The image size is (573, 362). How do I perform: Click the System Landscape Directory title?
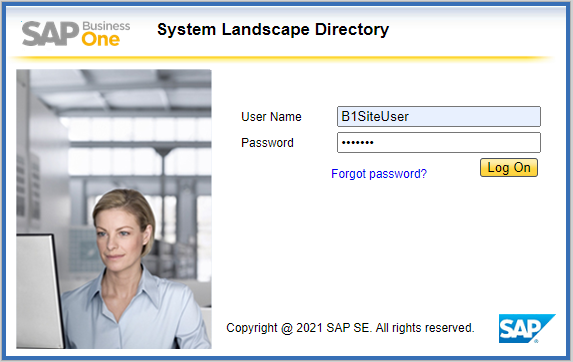tap(273, 30)
